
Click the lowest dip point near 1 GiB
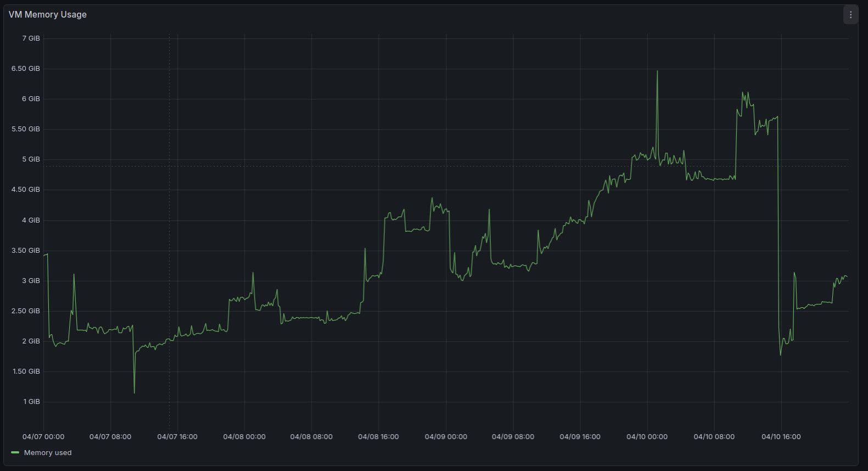(x=134, y=392)
